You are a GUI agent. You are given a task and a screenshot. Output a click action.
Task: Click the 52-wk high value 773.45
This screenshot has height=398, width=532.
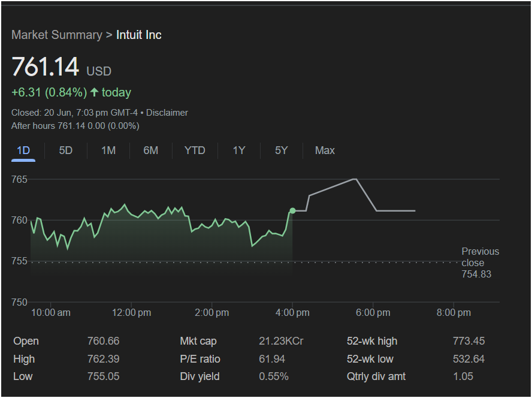(x=468, y=341)
